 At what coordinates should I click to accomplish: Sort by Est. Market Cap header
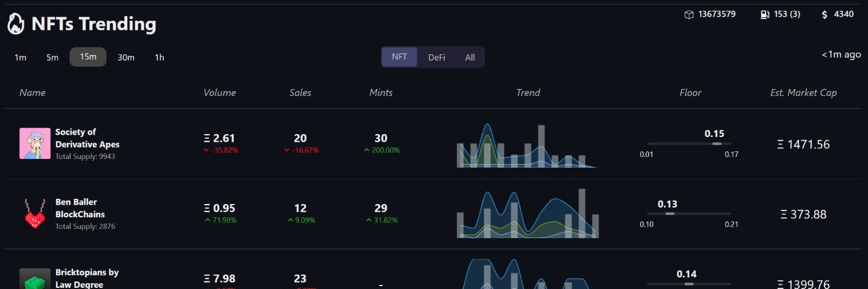[803, 92]
